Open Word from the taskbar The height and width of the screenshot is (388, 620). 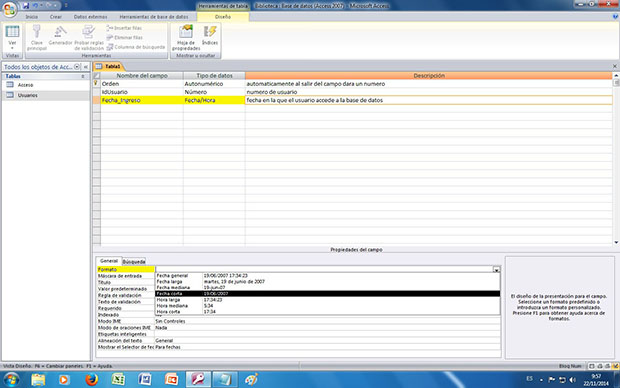pos(145,380)
